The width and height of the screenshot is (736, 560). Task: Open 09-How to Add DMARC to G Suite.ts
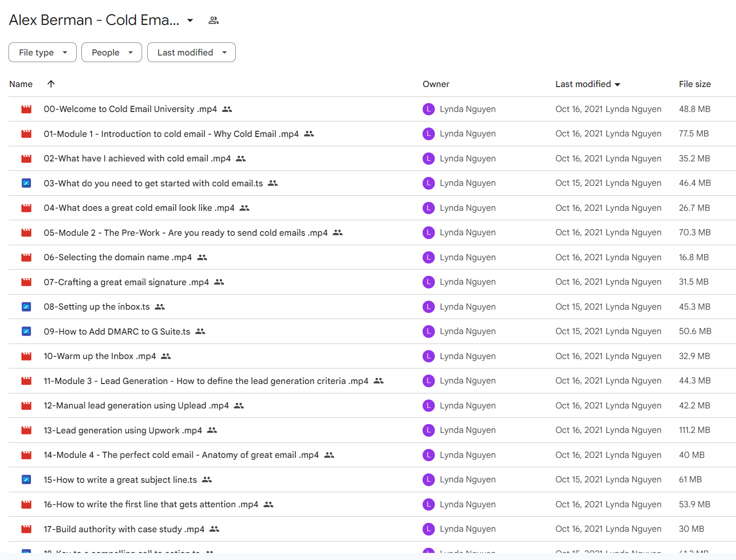tap(117, 331)
